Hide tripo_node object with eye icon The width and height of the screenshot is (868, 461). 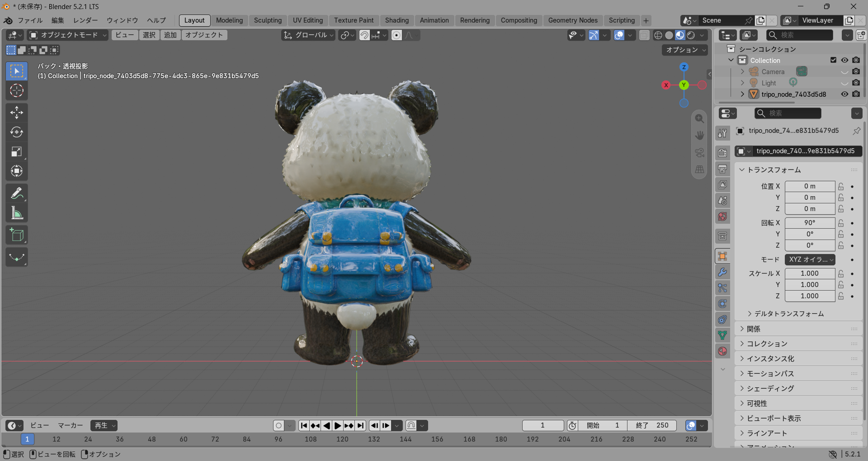[x=844, y=94]
